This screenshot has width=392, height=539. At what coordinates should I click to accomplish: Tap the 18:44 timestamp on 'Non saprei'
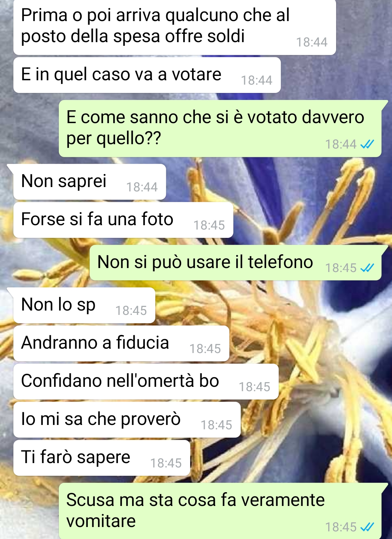click(x=142, y=187)
